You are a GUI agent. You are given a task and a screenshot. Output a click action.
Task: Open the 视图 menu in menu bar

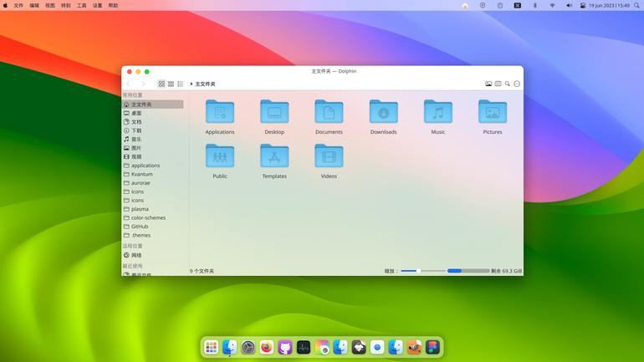pyautogui.click(x=50, y=5)
